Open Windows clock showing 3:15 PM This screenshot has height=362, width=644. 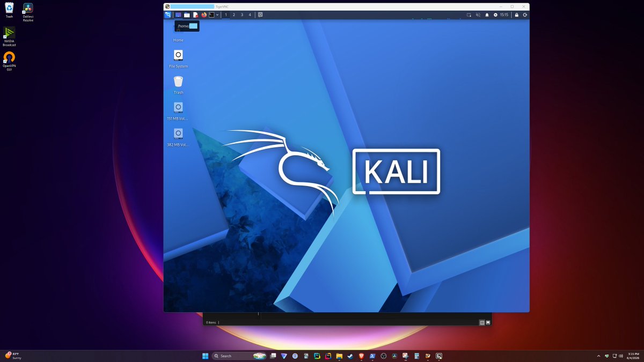point(633,356)
